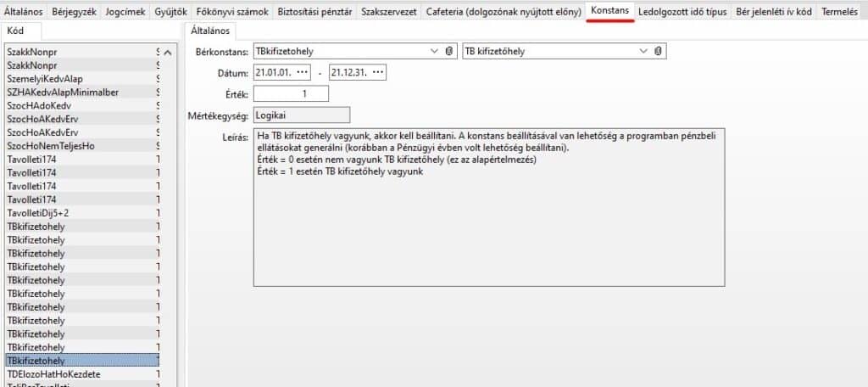Open the start date picker for 21.01.01.
This screenshot has height=387, width=868.
tap(302, 73)
